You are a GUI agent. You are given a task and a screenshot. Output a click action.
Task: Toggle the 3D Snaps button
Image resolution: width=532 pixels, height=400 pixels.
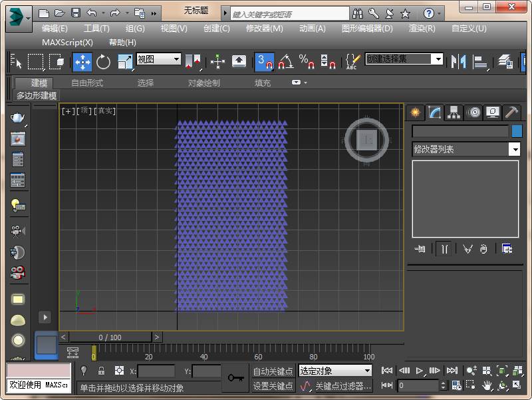[x=264, y=62]
